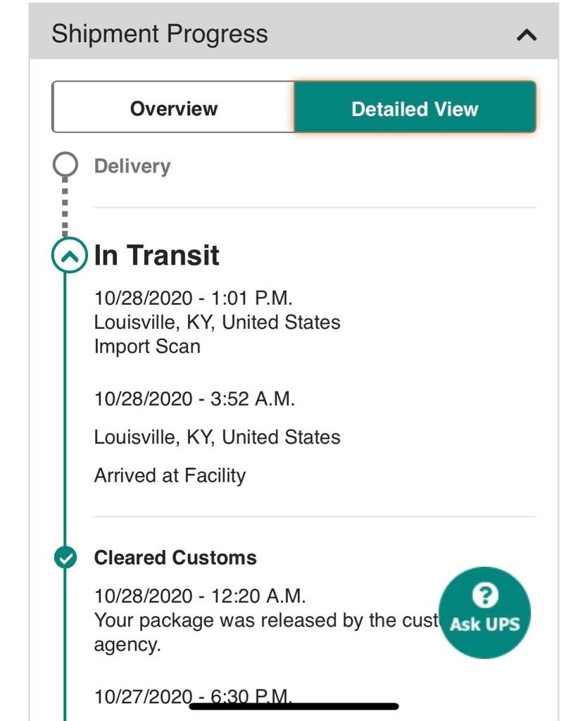Viewport: 588px width, 721px height.
Task: Switch to the Overview tab
Action: point(173,107)
